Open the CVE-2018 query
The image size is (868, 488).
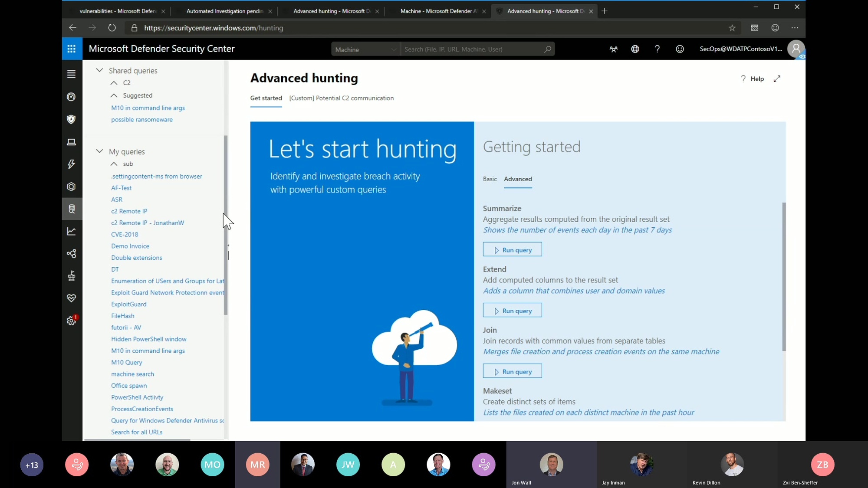(125, 234)
